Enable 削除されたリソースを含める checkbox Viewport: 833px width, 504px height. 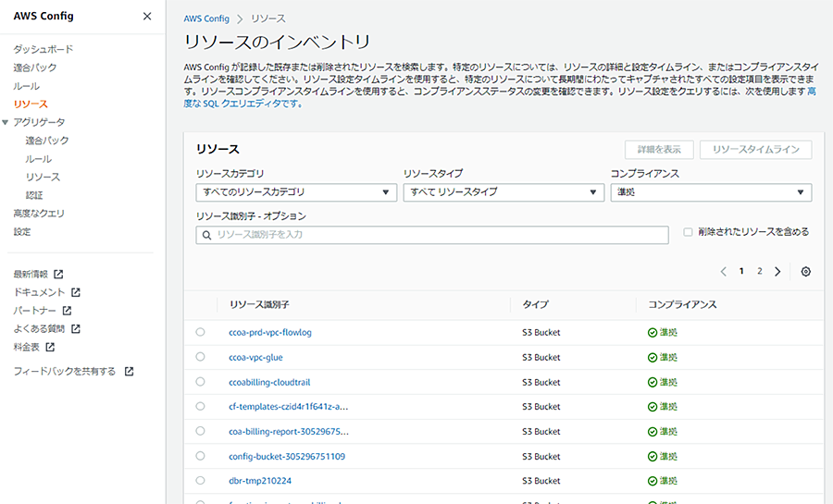(x=688, y=232)
